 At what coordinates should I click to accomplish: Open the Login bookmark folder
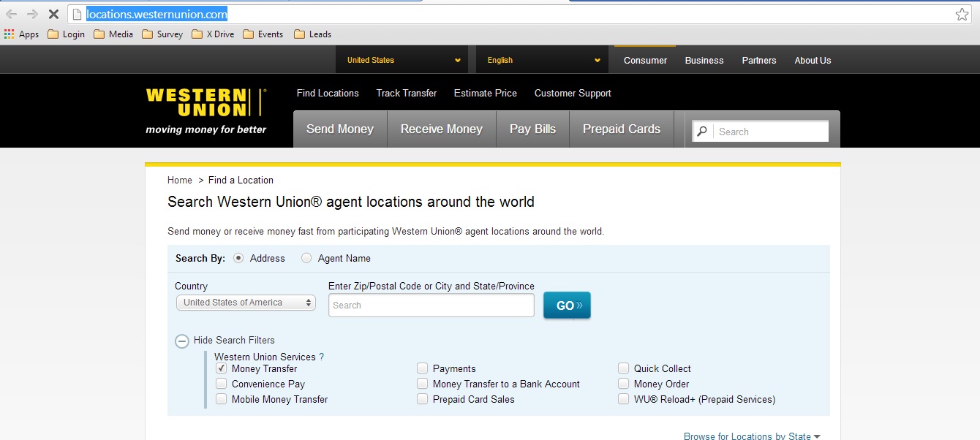click(66, 34)
